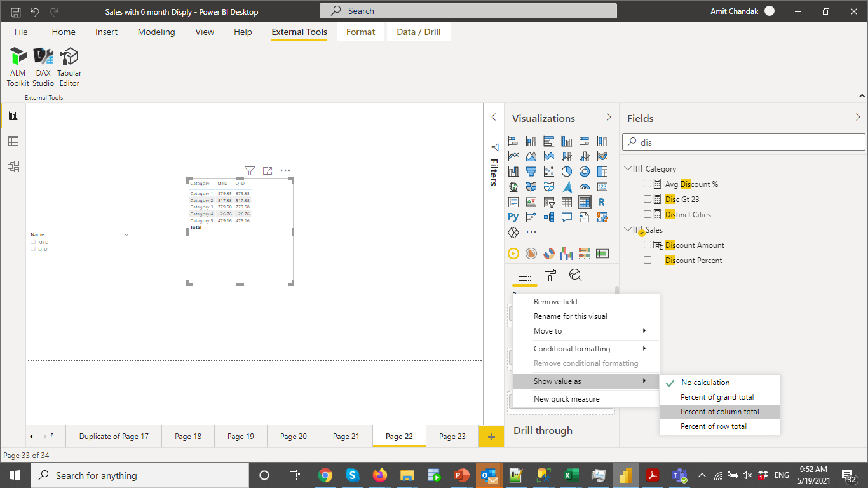The width and height of the screenshot is (868, 488).
Task: Switch to Report view in left sidebar
Action: point(13,116)
